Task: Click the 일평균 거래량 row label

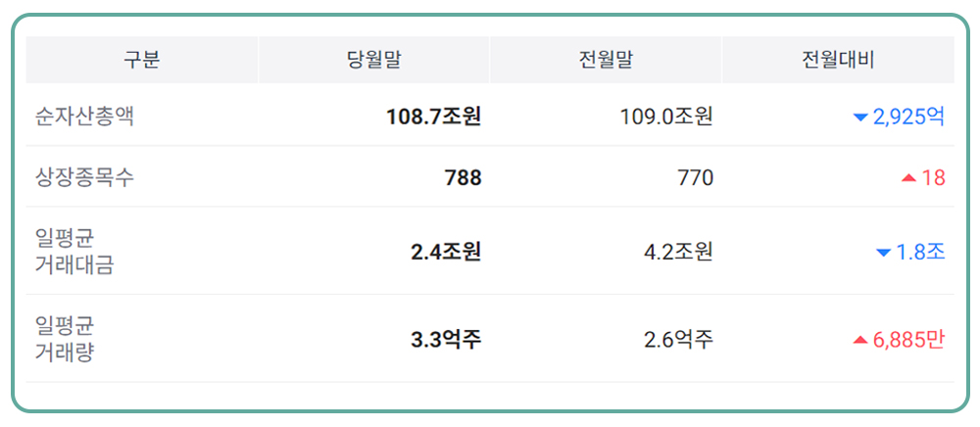Action: (65, 339)
